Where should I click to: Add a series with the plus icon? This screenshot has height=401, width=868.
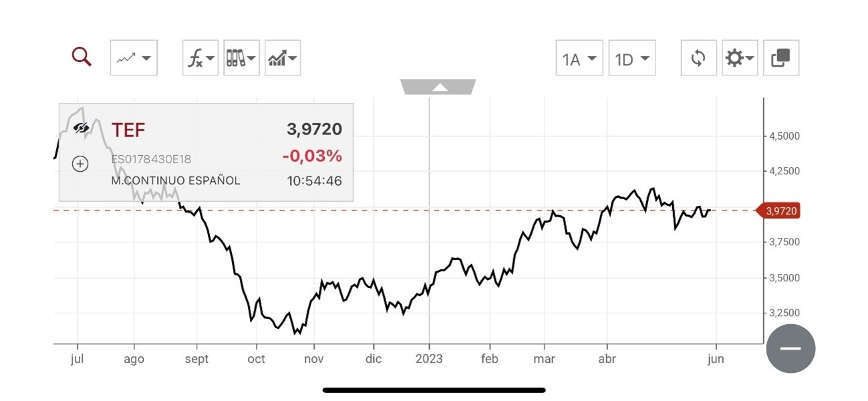[x=80, y=163]
